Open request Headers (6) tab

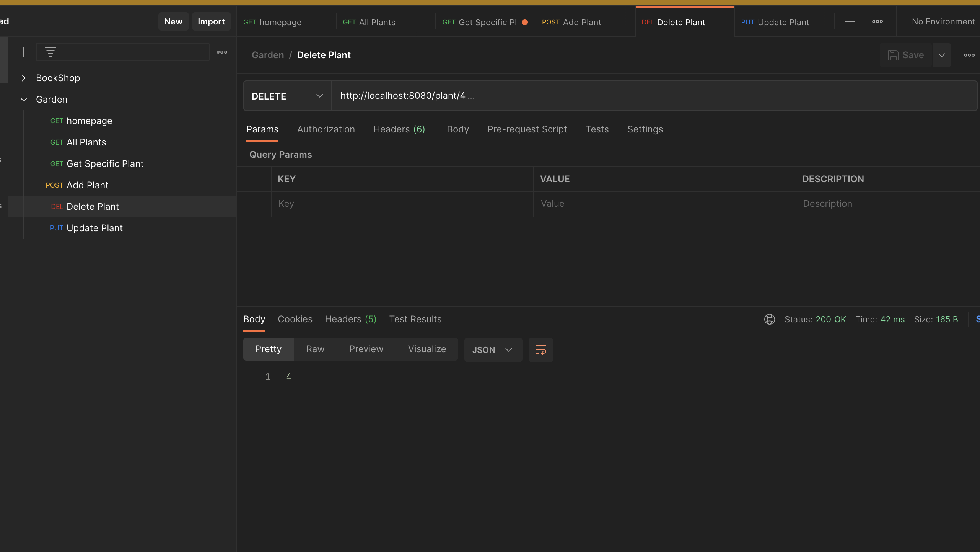[399, 129]
